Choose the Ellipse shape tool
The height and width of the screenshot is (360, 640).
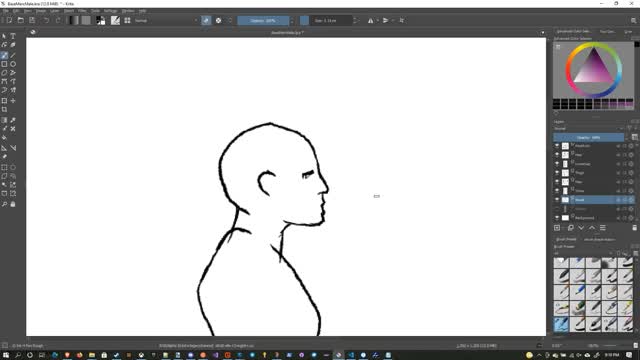point(13,64)
